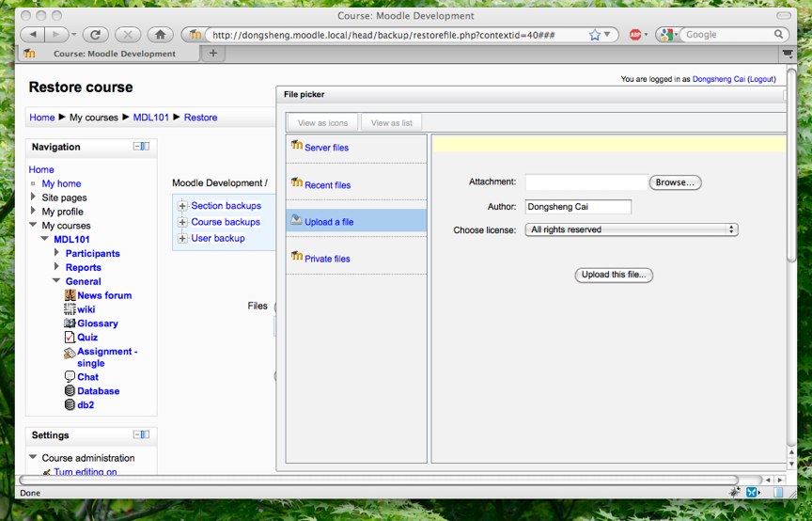Click the wiki activity icon
The height and width of the screenshot is (521, 812).
tap(70, 309)
